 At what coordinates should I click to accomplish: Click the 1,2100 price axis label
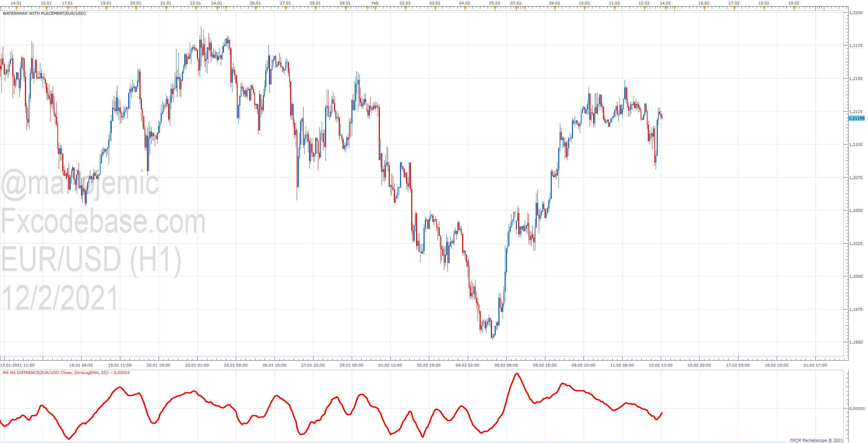856,144
